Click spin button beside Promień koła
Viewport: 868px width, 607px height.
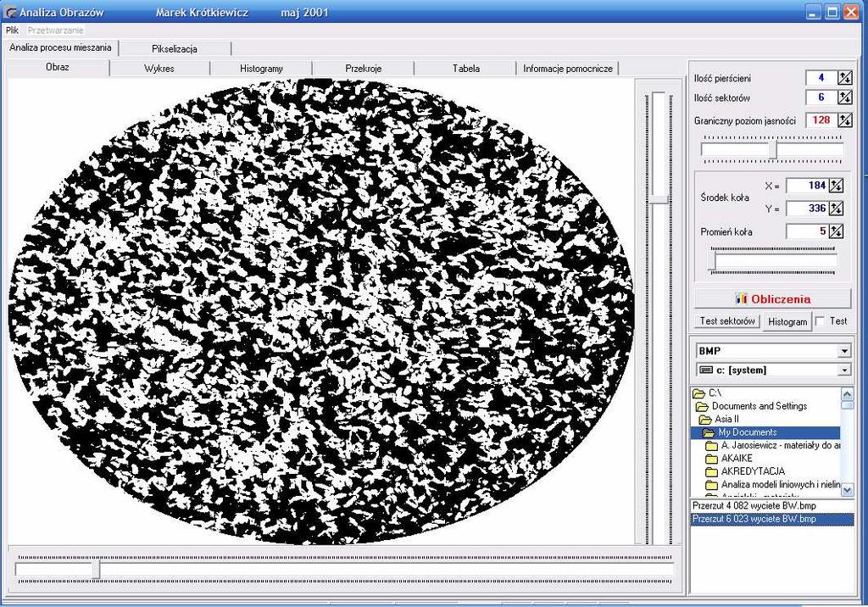coord(836,231)
